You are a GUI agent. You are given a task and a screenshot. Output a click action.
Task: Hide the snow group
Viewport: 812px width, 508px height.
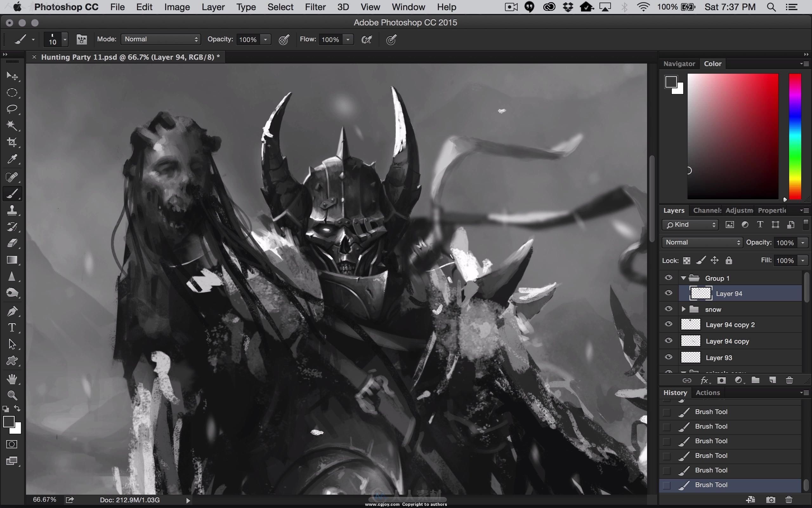tap(668, 309)
